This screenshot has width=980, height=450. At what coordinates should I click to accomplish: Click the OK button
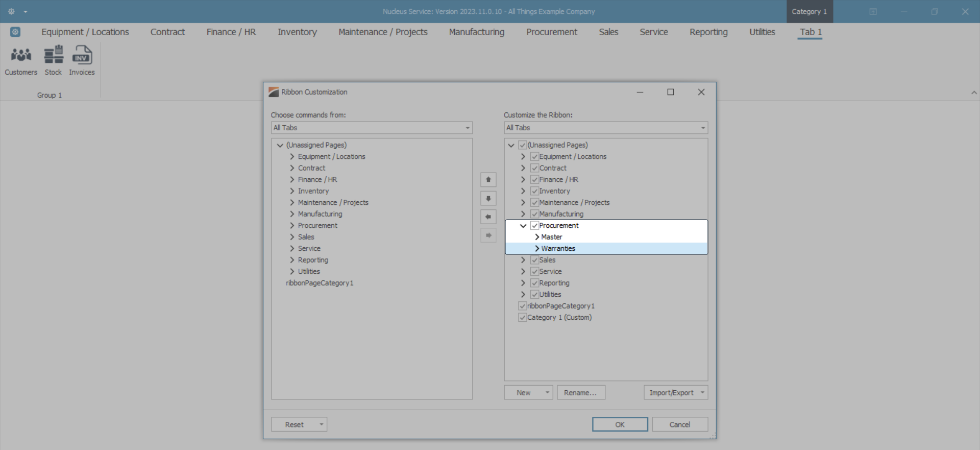click(x=620, y=424)
